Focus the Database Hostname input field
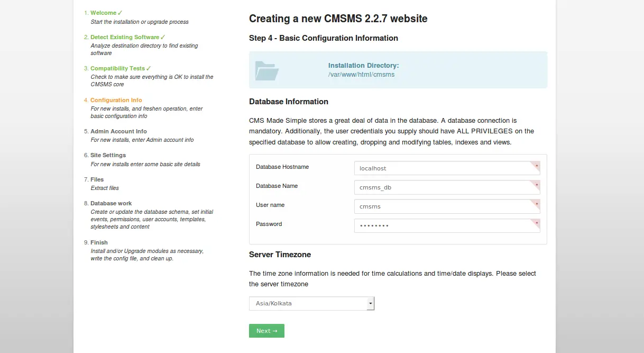The height and width of the screenshot is (353, 644). point(447,168)
